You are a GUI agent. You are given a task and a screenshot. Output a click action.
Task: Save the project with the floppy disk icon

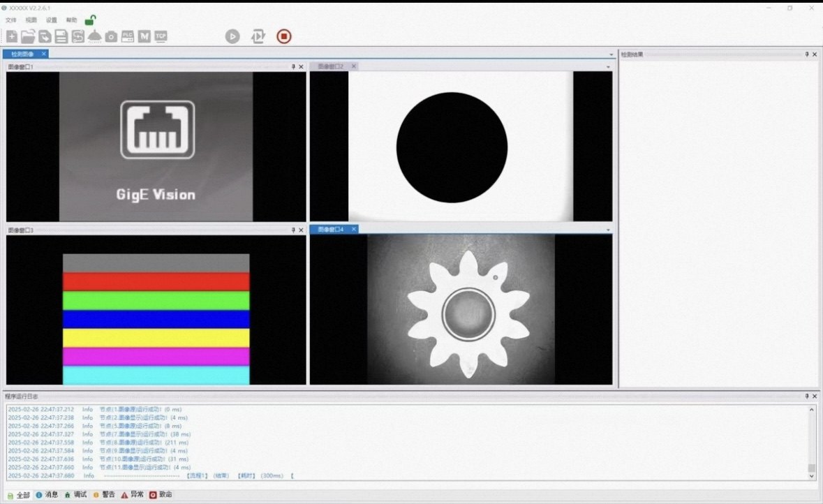pos(61,36)
